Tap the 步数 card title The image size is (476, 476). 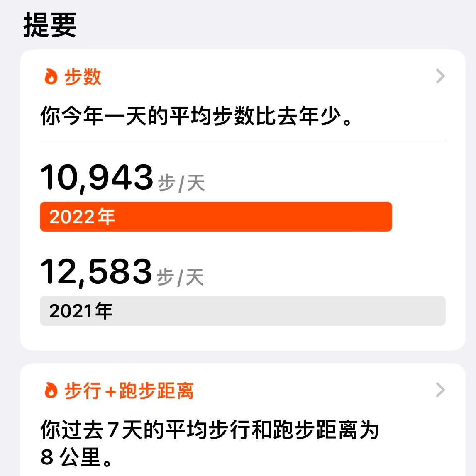pos(83,77)
